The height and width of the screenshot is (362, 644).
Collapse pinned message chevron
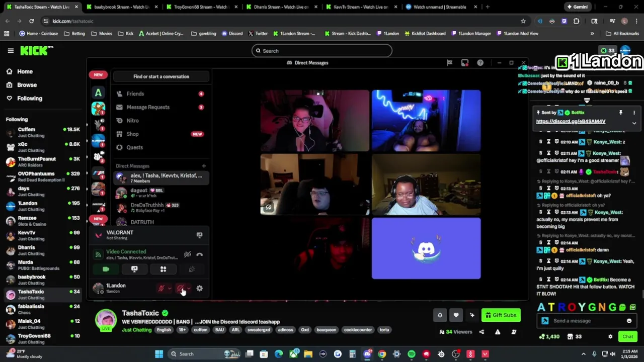coord(634,123)
